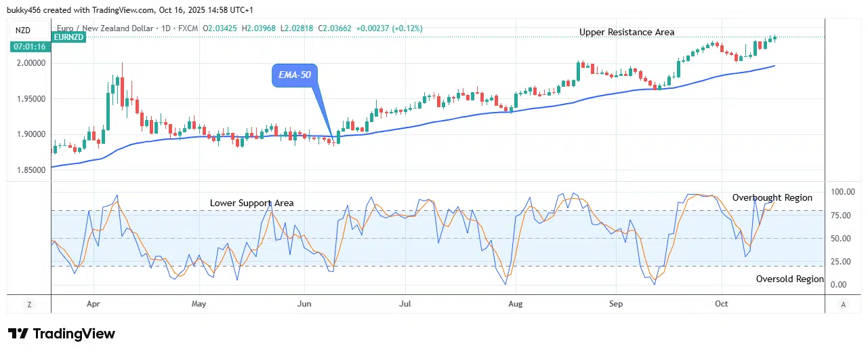
Task: Select the Upper Resistance Area text label
Action: pyautogui.click(x=626, y=32)
